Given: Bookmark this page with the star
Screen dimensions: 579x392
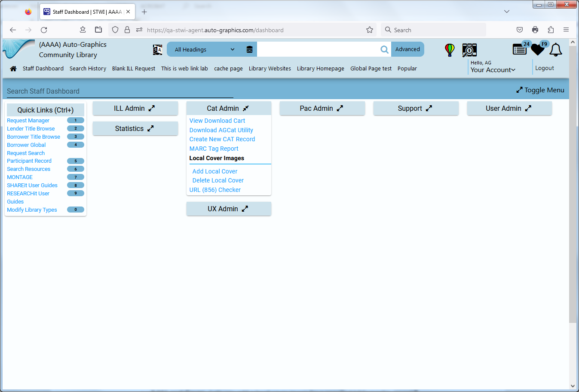Looking at the screenshot, I should point(370,30).
